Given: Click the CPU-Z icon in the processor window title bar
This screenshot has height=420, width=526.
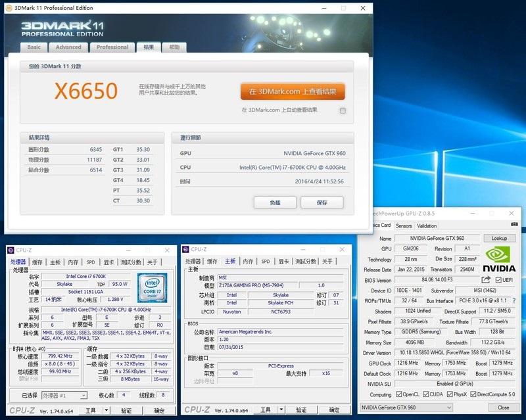Looking at the screenshot, I should coord(11,250).
